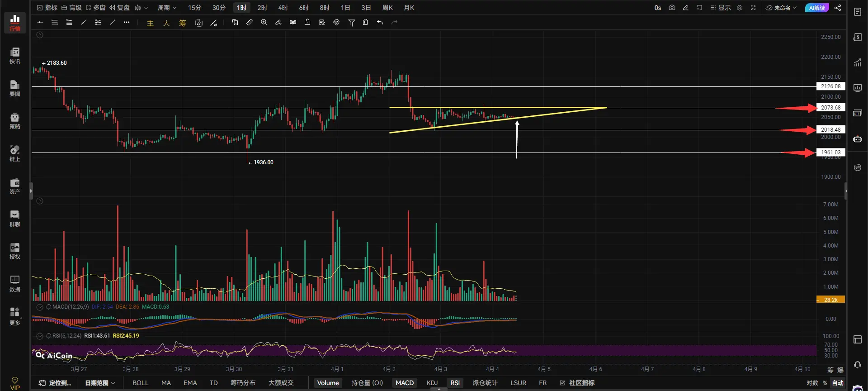
Task: Collapse the left sidebar handle
Action: [x=31, y=191]
